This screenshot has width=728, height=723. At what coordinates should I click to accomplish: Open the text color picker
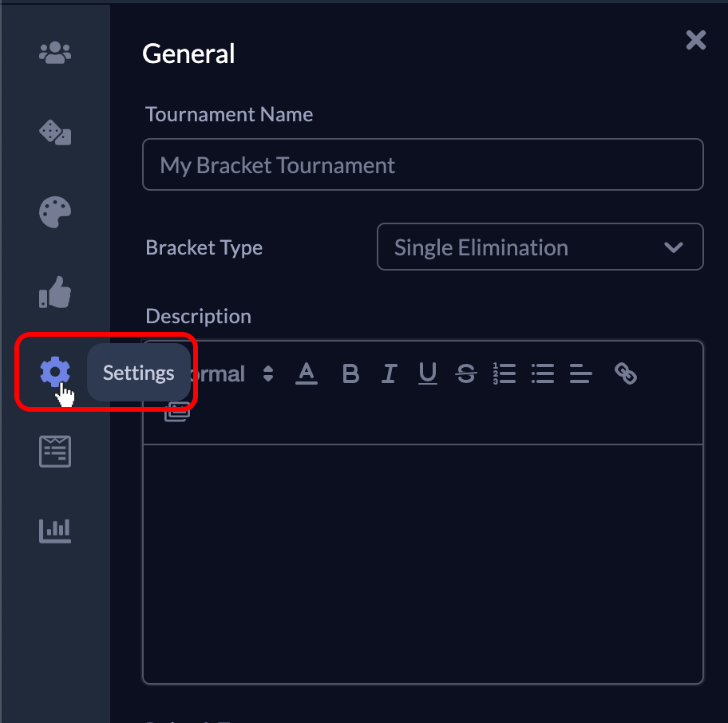coord(307,373)
